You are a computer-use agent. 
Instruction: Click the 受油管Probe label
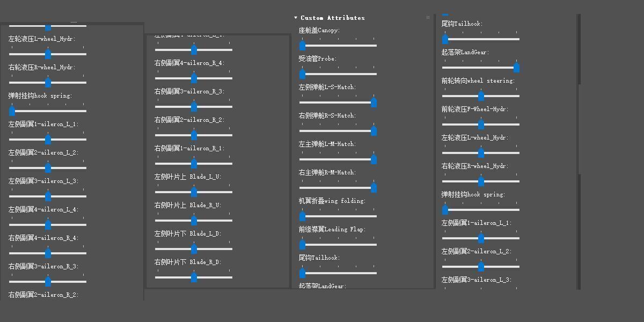(x=318, y=59)
